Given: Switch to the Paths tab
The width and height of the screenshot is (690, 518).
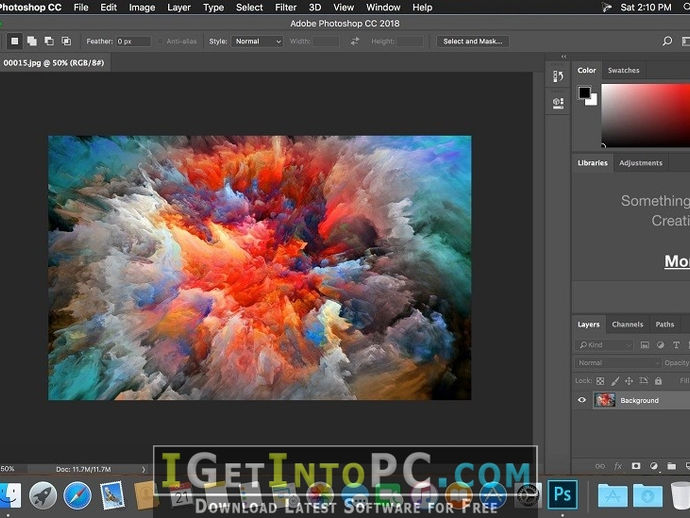Looking at the screenshot, I should 664,324.
